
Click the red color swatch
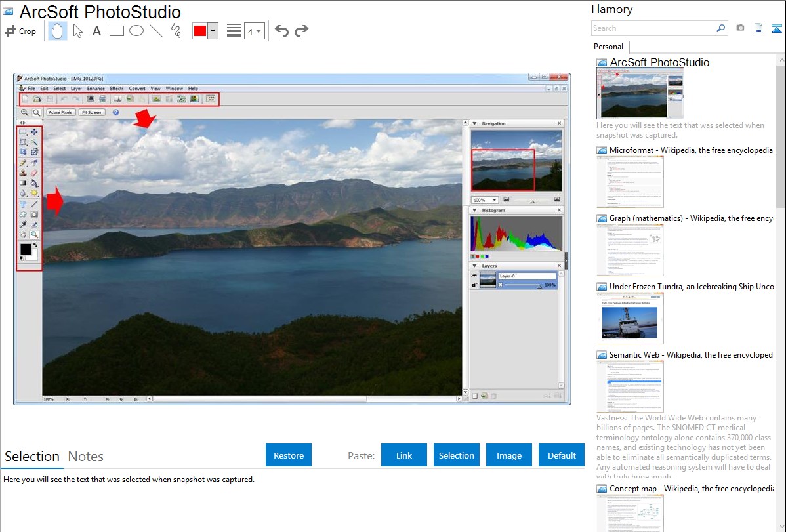200,31
